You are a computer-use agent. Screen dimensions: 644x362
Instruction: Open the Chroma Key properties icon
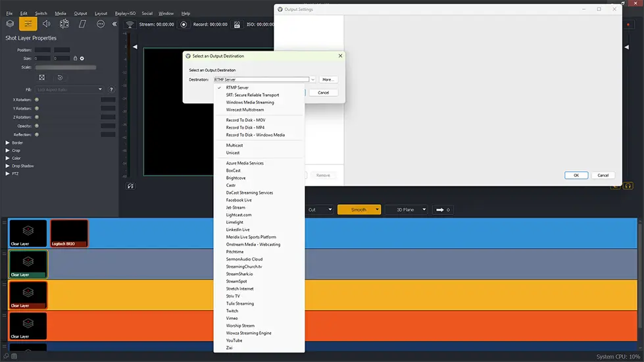(64, 24)
